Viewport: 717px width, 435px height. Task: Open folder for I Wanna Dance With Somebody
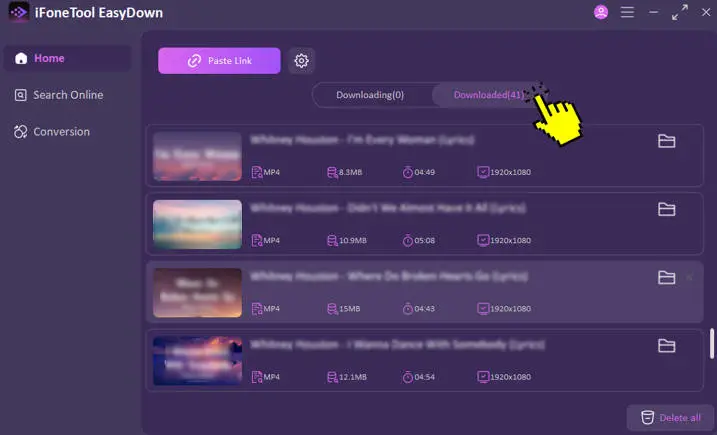(666, 345)
